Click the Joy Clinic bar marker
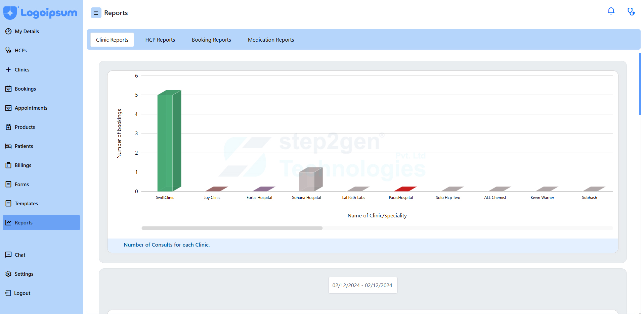The height and width of the screenshot is (314, 644). point(216,189)
